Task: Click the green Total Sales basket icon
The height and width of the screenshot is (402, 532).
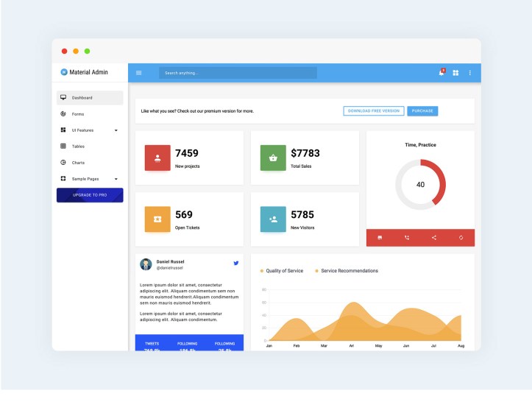Action: click(x=273, y=158)
